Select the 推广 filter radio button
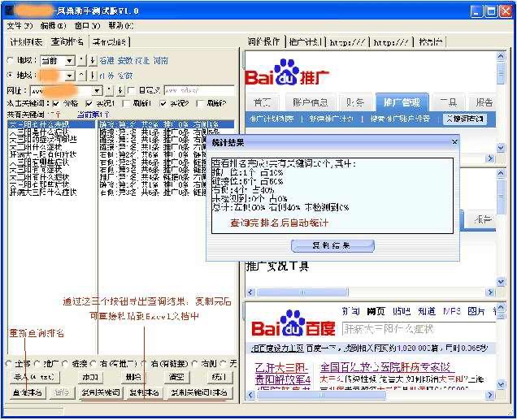Screen dimensions: 517x420 [37, 364]
